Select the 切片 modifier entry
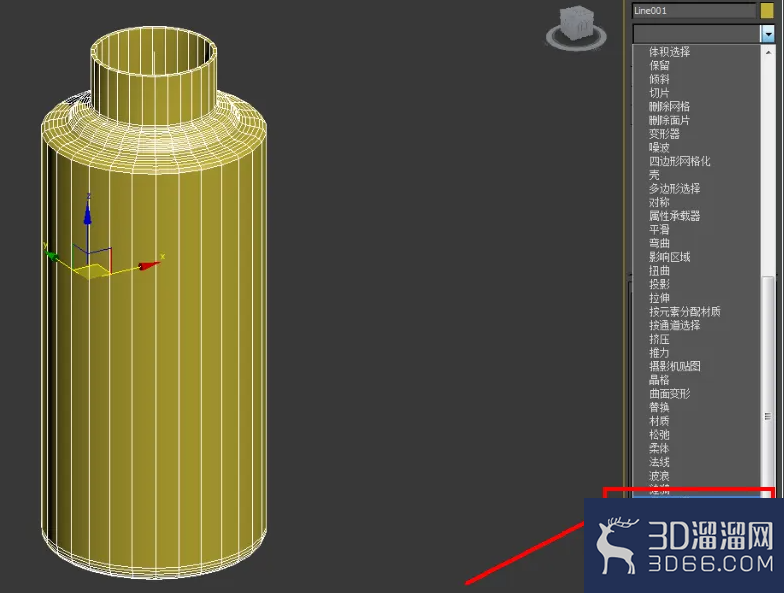Screen dimensions: 784x593 tap(659, 93)
